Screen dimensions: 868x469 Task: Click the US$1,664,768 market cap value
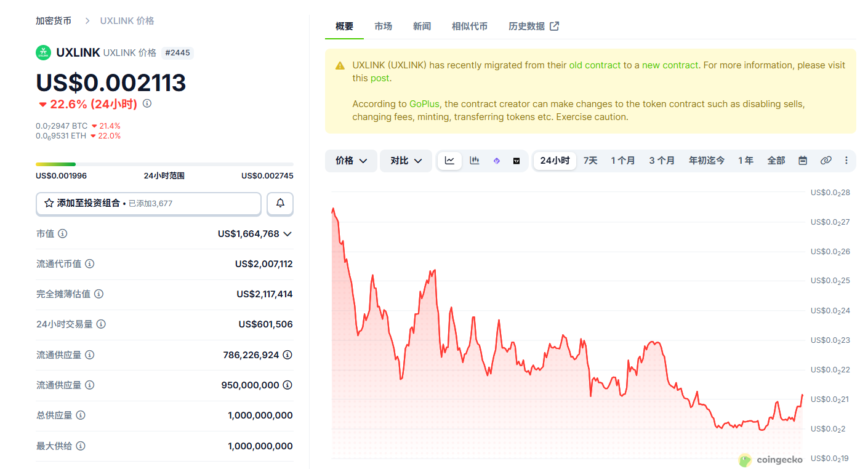[249, 234]
